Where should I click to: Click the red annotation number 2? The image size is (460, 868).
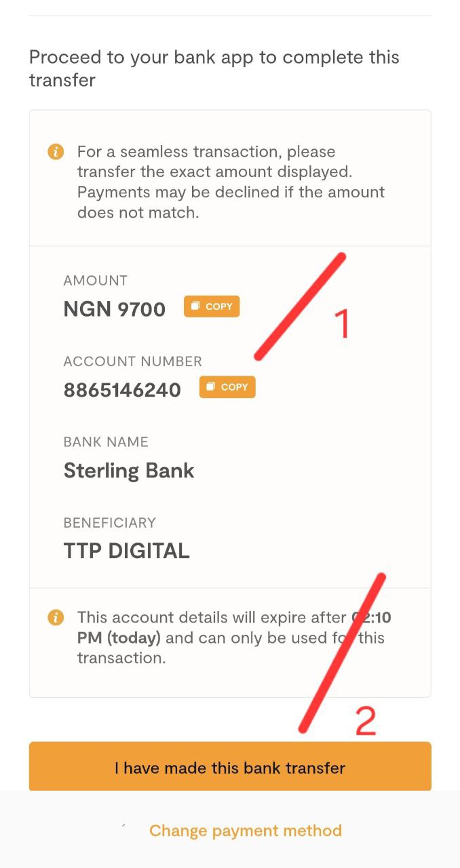click(x=366, y=721)
